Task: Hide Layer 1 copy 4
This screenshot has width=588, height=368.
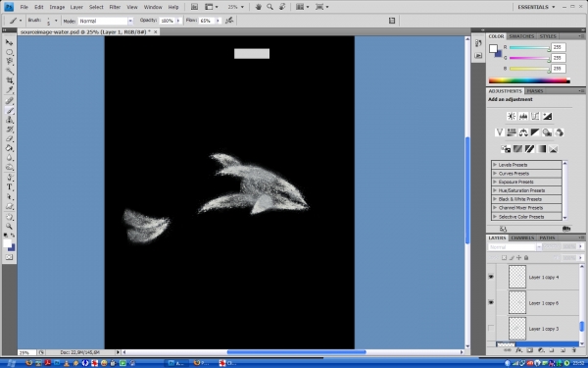Action: tap(491, 277)
